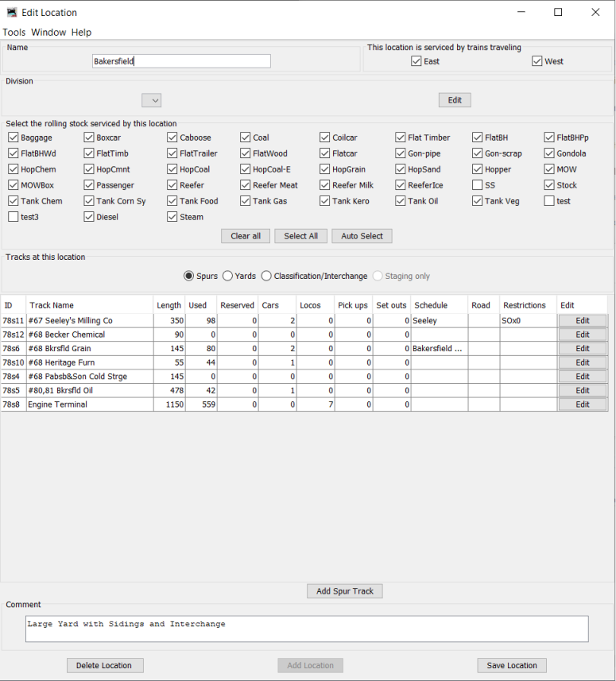Open the Help menu
The image size is (616, 681).
81,33
